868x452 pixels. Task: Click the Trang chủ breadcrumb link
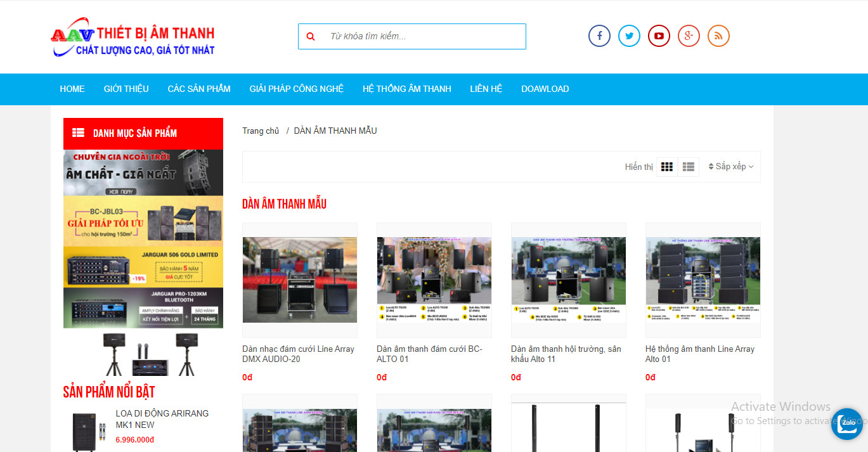click(261, 131)
